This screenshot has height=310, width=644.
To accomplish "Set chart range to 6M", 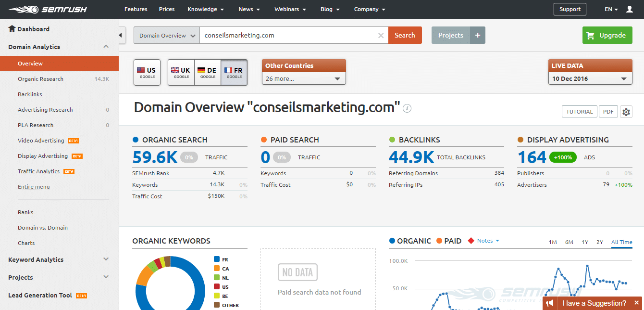I will click(x=569, y=242).
